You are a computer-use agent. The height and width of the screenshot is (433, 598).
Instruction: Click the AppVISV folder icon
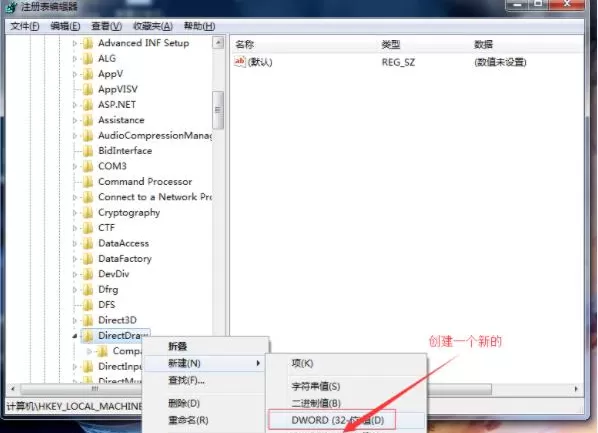click(x=88, y=89)
